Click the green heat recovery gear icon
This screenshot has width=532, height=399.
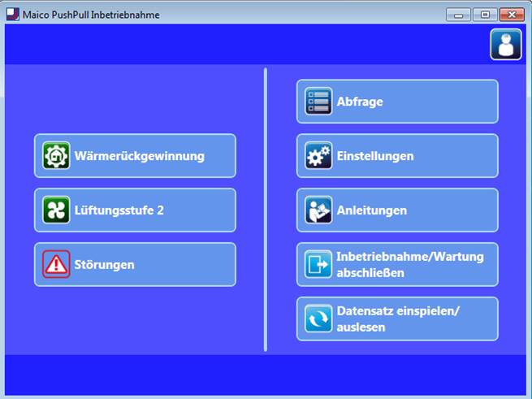tap(56, 155)
